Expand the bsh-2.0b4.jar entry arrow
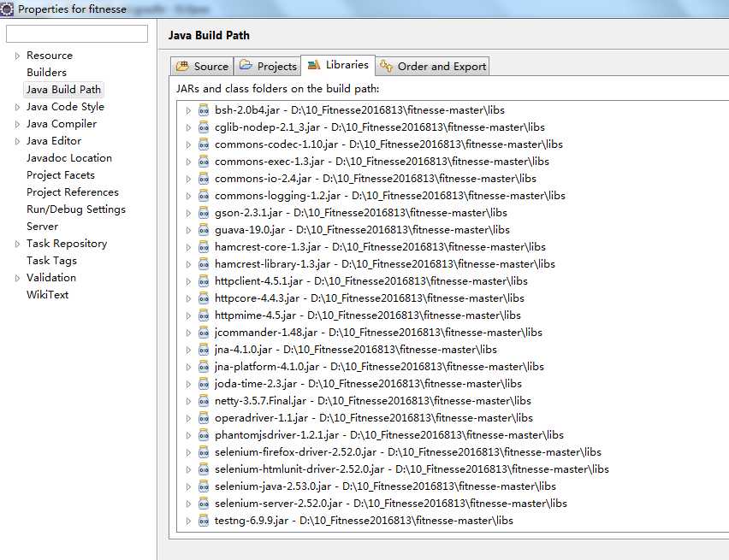This screenshot has height=560, width=729. tap(188, 110)
